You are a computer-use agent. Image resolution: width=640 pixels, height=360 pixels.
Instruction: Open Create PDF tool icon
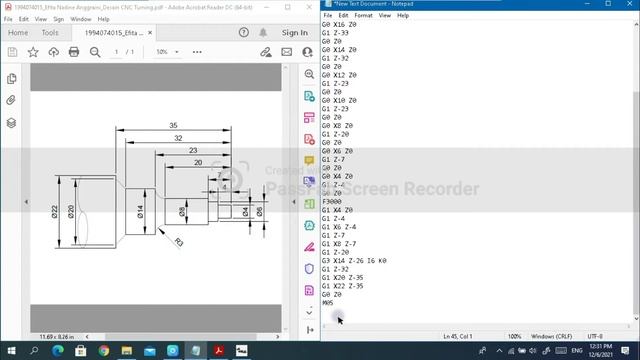(x=309, y=139)
